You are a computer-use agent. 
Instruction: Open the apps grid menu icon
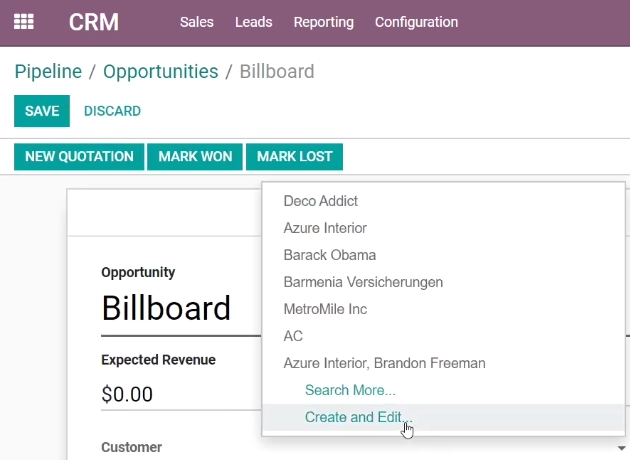pyautogui.click(x=24, y=22)
